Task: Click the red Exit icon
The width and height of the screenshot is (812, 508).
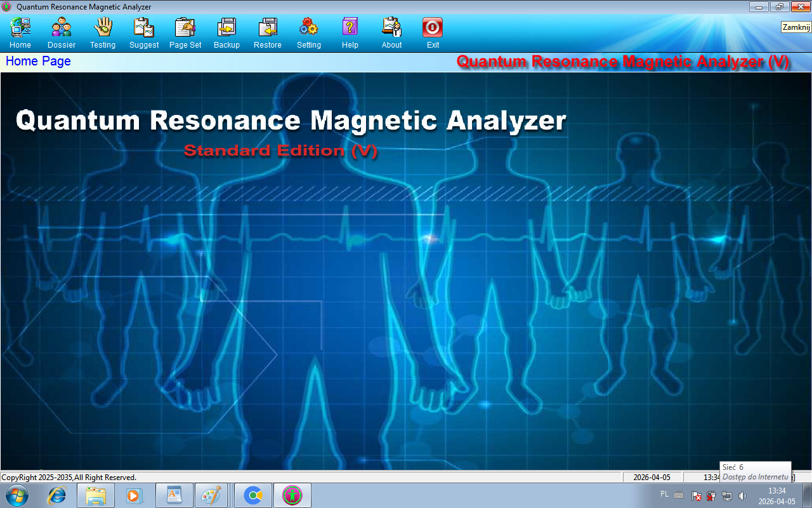Action: coord(433,28)
